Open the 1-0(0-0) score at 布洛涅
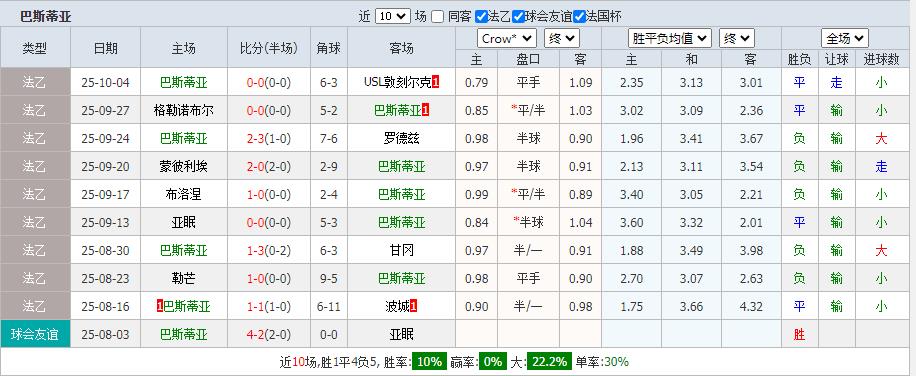The height and width of the screenshot is (376, 916). point(269,194)
